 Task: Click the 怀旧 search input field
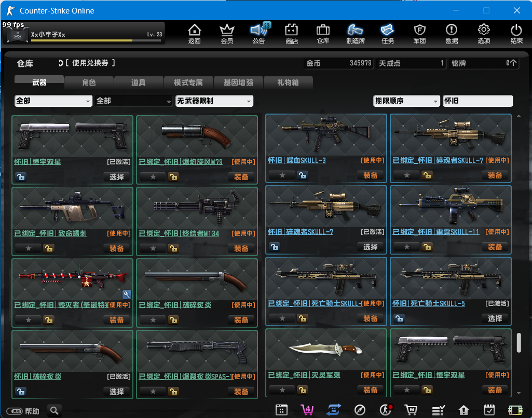(478, 101)
